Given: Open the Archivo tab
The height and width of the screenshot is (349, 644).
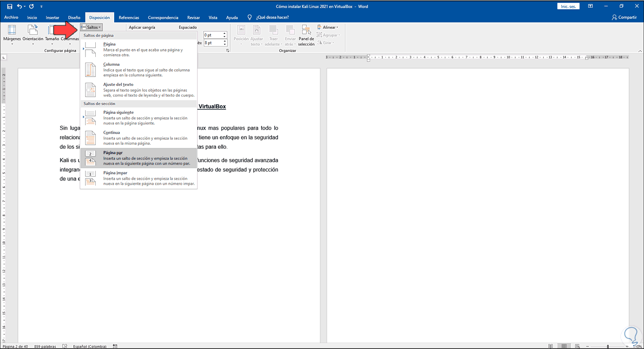Looking at the screenshot, I should pos(11,18).
